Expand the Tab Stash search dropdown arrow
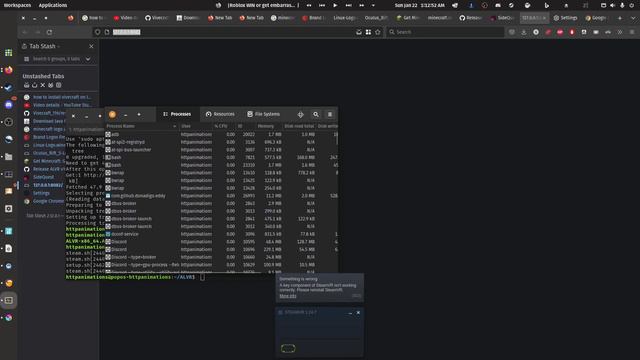 point(88,59)
